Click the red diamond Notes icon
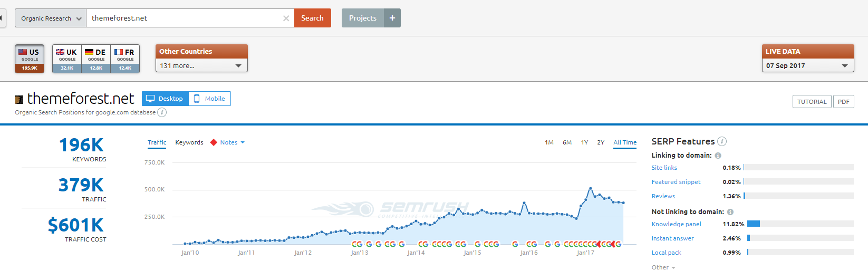The width and height of the screenshot is (868, 280). point(214,142)
